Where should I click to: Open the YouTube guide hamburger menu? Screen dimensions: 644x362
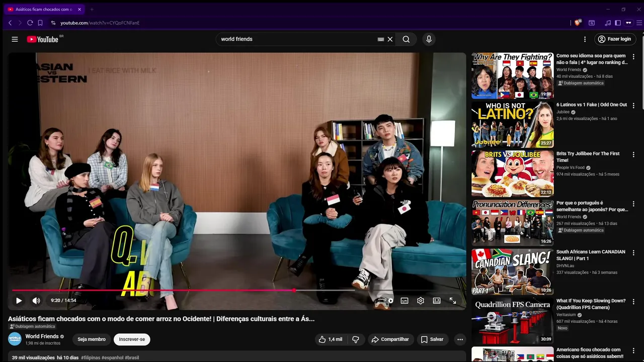pyautogui.click(x=15, y=39)
